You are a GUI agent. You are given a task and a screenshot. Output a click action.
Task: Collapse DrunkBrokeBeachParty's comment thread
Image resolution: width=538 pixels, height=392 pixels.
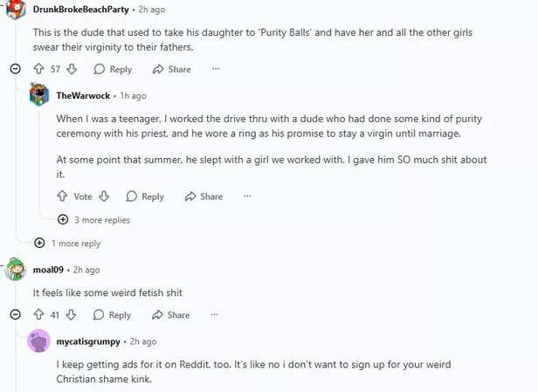tap(15, 69)
